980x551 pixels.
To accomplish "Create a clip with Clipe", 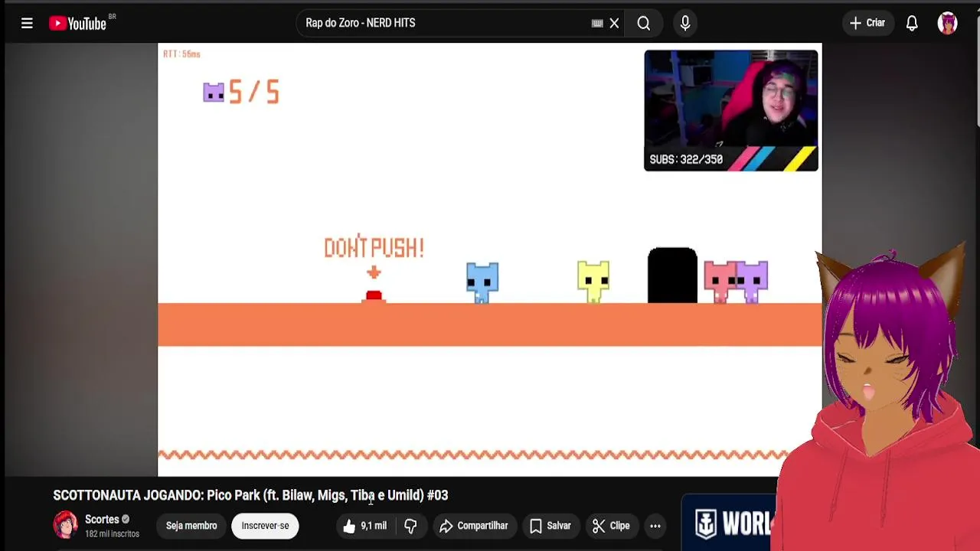I will (x=611, y=526).
